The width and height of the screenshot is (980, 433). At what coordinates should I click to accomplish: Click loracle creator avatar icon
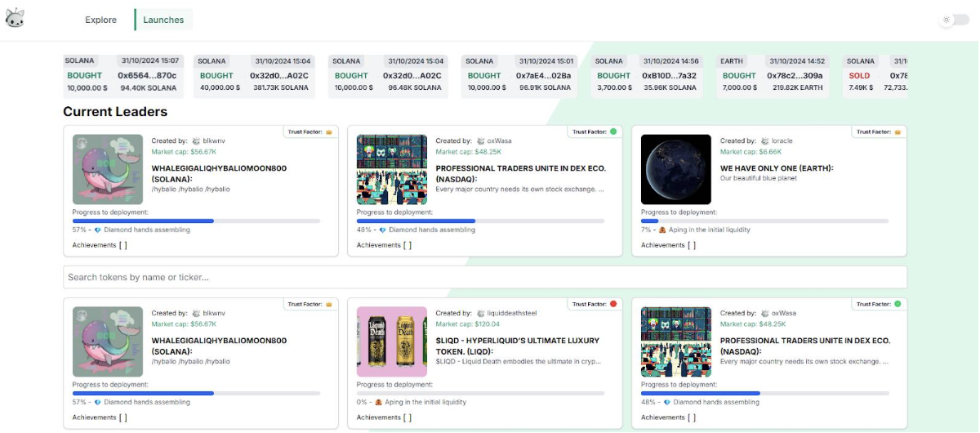(764, 141)
